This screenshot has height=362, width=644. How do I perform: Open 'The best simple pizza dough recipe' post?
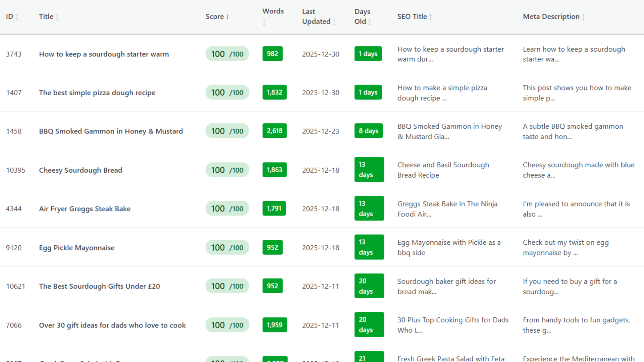97,93
